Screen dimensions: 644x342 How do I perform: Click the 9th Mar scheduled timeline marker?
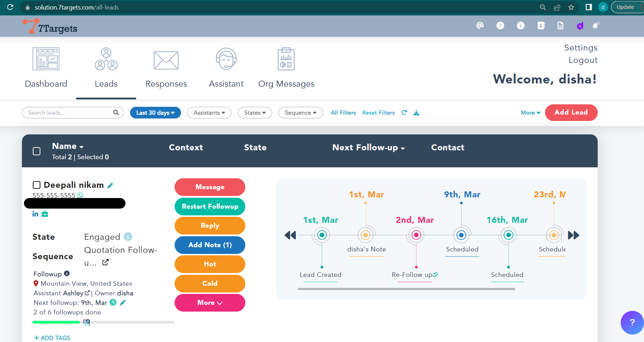pyautogui.click(x=461, y=235)
